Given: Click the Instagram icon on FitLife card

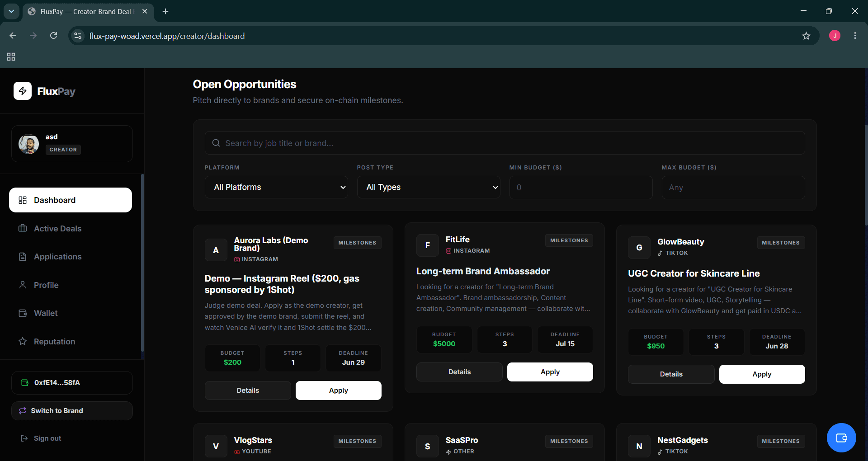Looking at the screenshot, I should pos(448,251).
